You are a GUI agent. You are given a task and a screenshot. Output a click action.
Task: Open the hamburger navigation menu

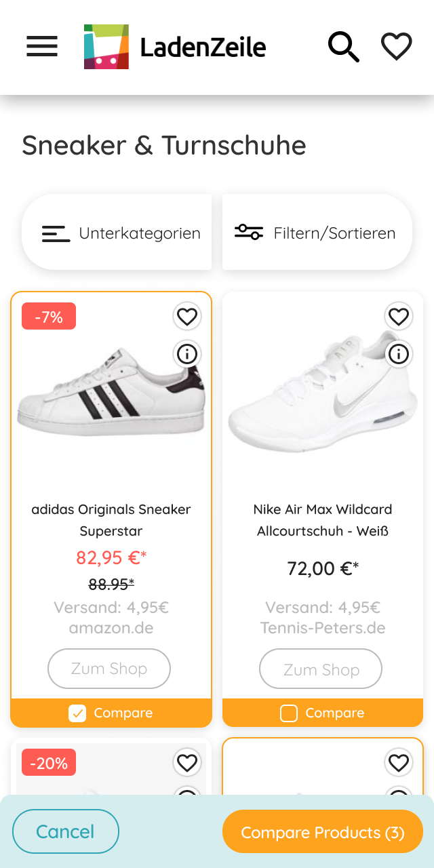42,47
